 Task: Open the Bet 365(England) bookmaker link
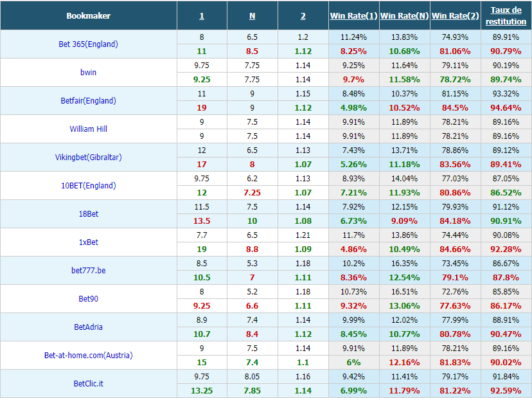coord(88,44)
